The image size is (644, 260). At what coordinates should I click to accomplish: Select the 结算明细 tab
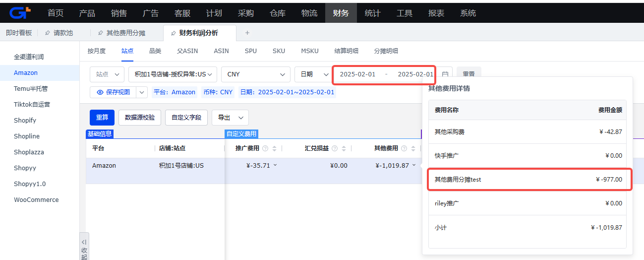(x=347, y=51)
